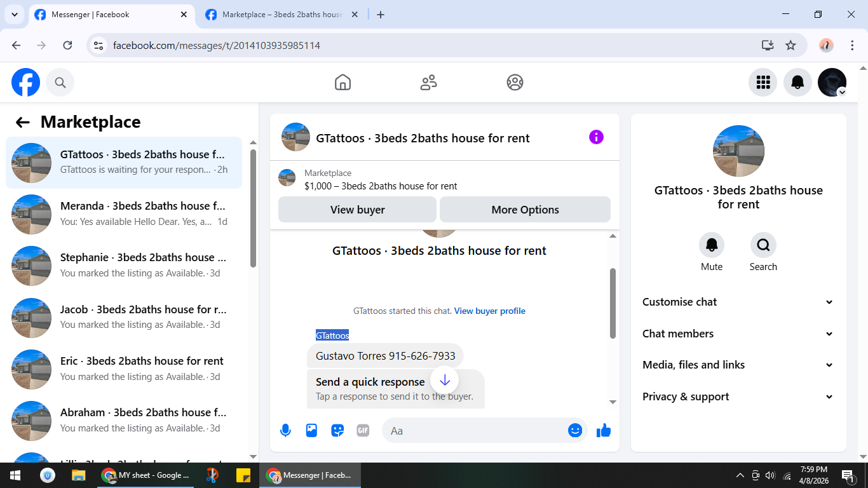Expand the Chat members section
The height and width of the screenshot is (488, 868).
pos(738,334)
